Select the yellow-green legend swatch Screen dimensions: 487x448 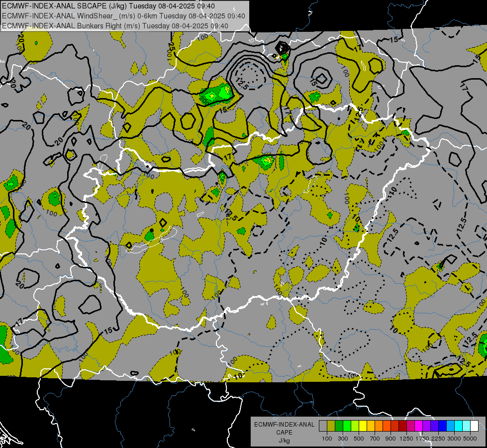pos(355,426)
